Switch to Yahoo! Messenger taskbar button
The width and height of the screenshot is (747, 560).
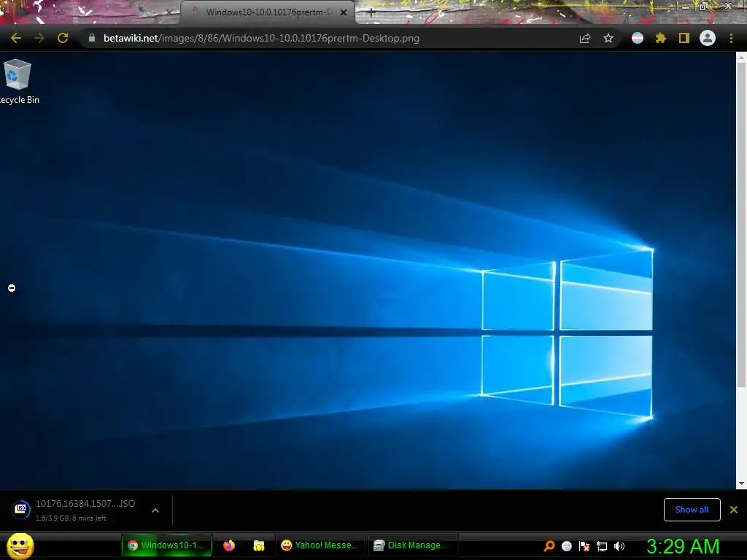click(320, 545)
